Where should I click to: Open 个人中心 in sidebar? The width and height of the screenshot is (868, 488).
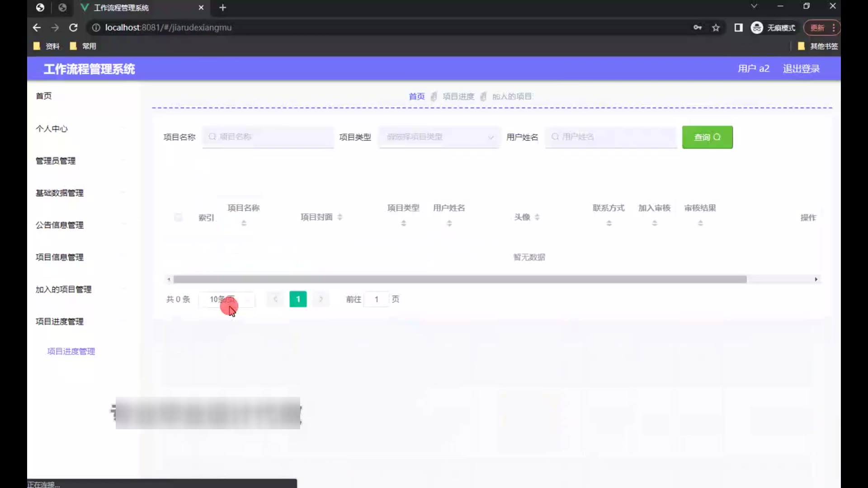coord(52,129)
